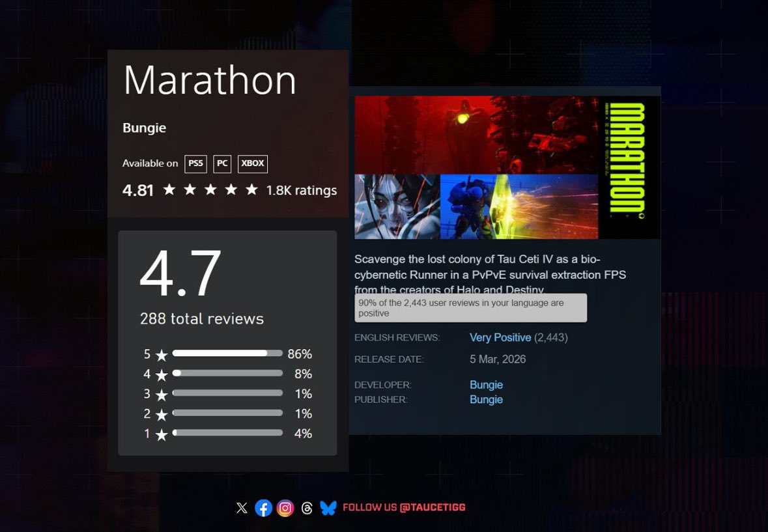The width and height of the screenshot is (768, 532).
Task: Click the Instagram social icon
Action: (285, 508)
